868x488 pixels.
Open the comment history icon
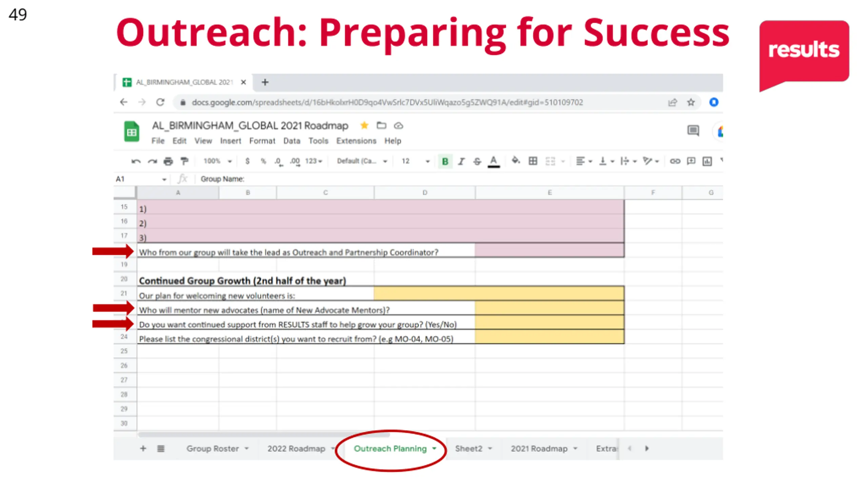693,130
